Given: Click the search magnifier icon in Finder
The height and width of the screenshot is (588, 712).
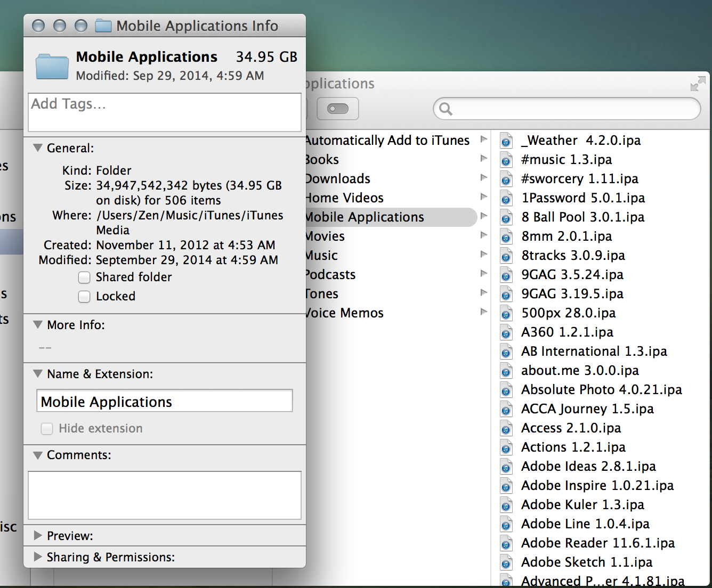Looking at the screenshot, I should click(x=446, y=109).
